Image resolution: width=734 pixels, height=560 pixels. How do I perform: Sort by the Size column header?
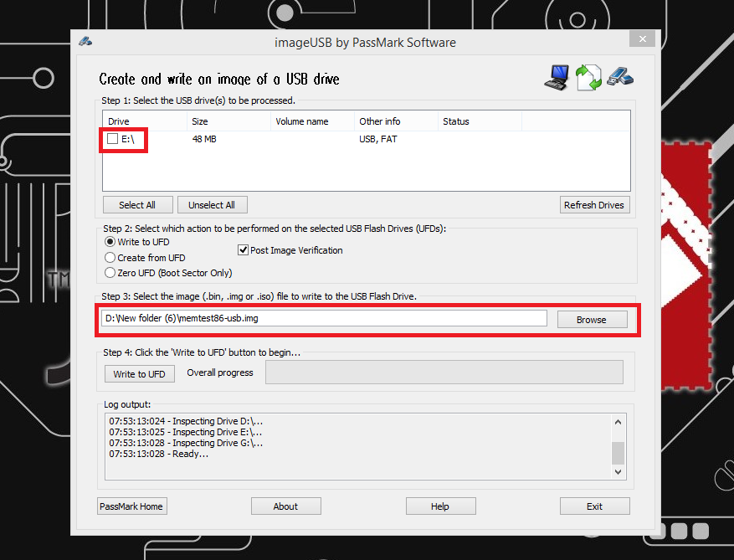coord(228,121)
